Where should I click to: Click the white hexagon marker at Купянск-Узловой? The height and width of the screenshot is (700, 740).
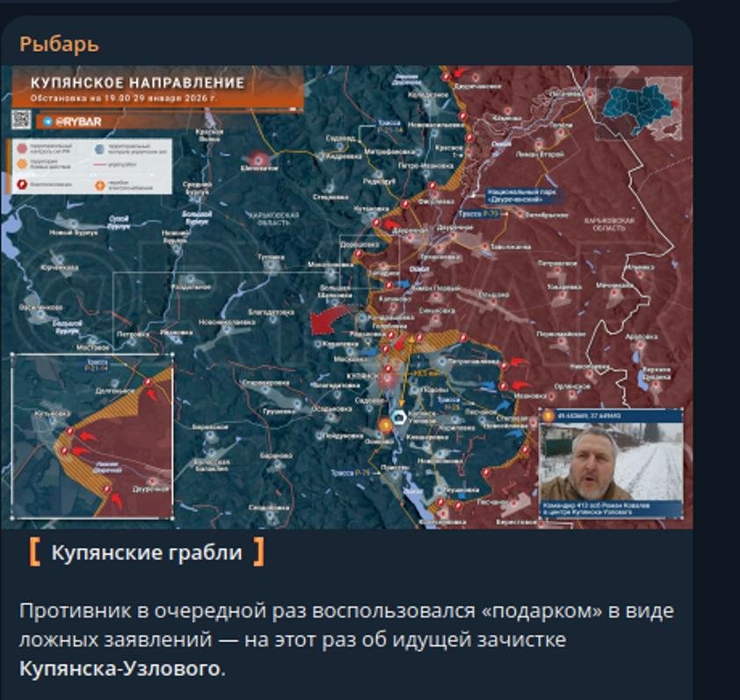[400, 418]
